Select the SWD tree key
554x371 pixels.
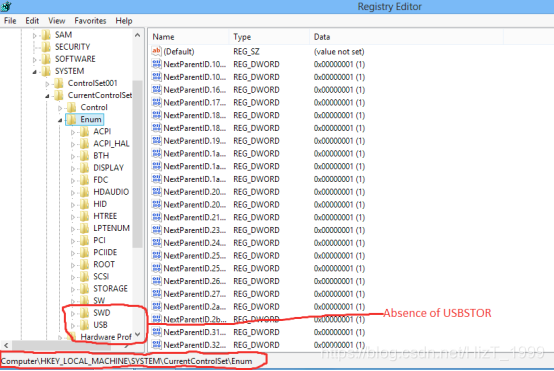pyautogui.click(x=102, y=313)
